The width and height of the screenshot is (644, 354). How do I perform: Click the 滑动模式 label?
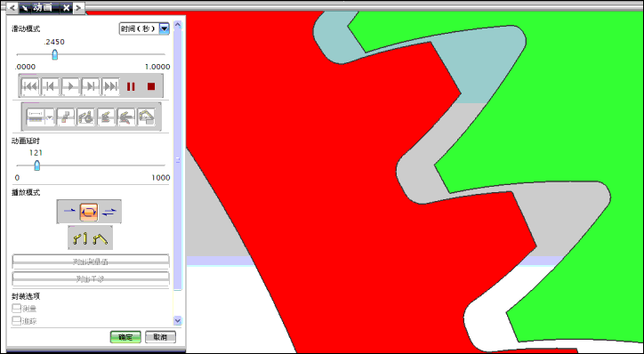point(26,29)
